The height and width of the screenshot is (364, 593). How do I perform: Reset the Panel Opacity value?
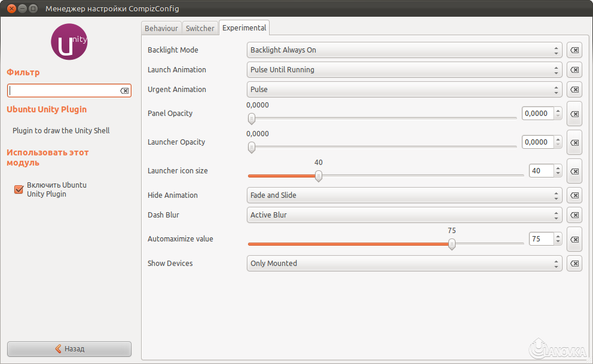click(574, 114)
